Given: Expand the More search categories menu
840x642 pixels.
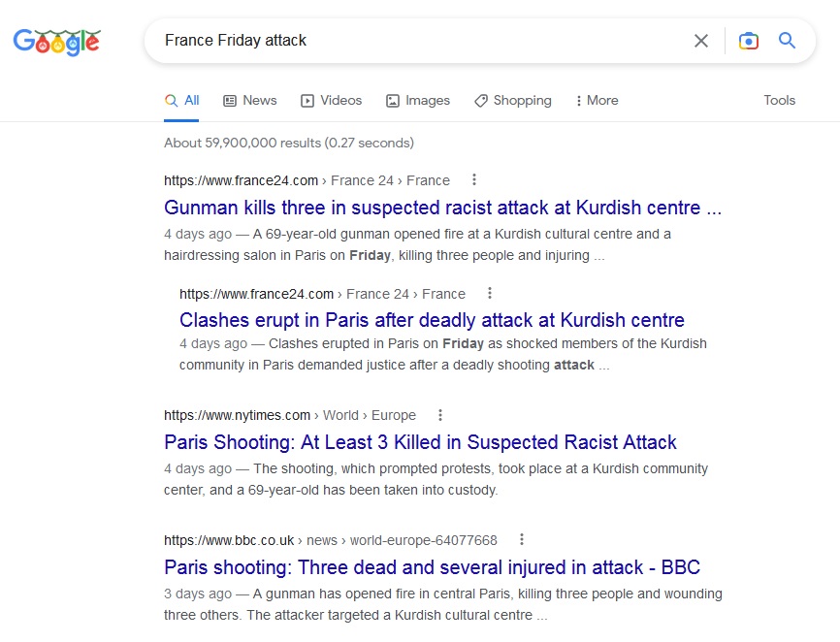Looking at the screenshot, I should pos(597,101).
